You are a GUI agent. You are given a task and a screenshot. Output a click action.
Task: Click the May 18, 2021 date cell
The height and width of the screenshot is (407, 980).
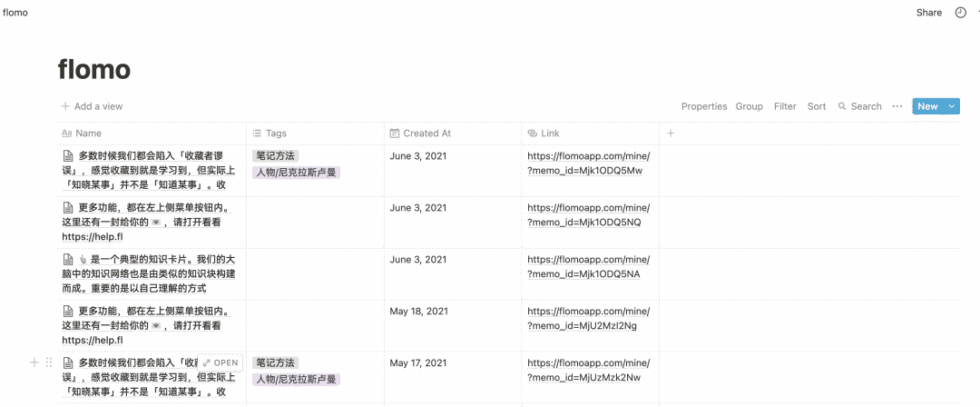point(418,312)
